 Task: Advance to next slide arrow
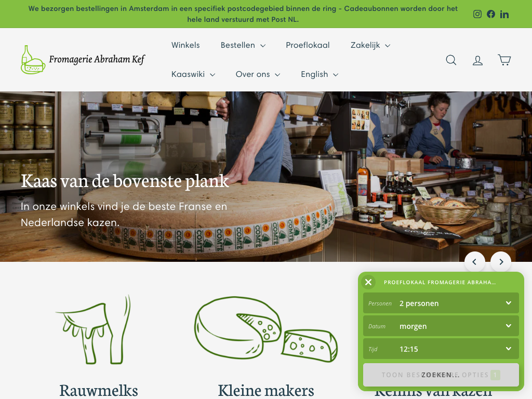(501, 262)
